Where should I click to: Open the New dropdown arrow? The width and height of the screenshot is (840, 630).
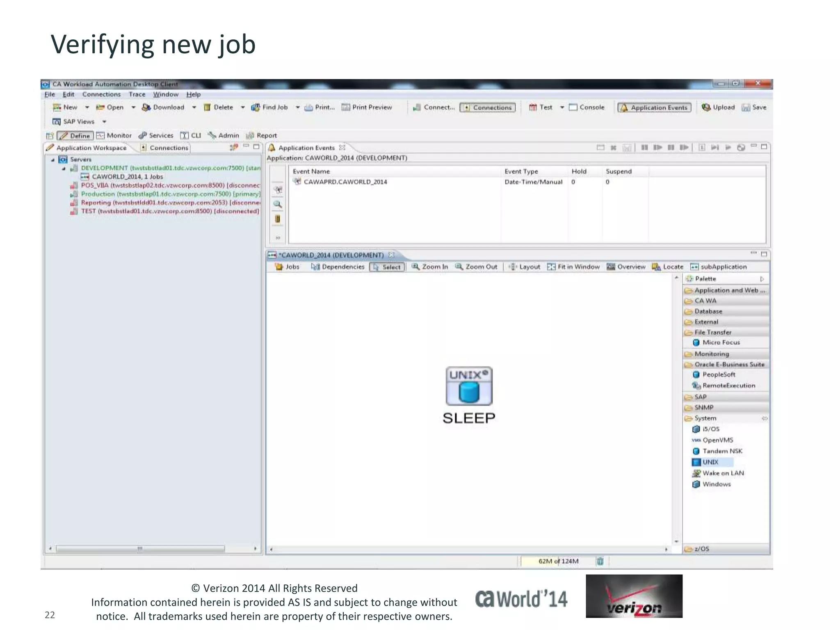[x=87, y=107]
